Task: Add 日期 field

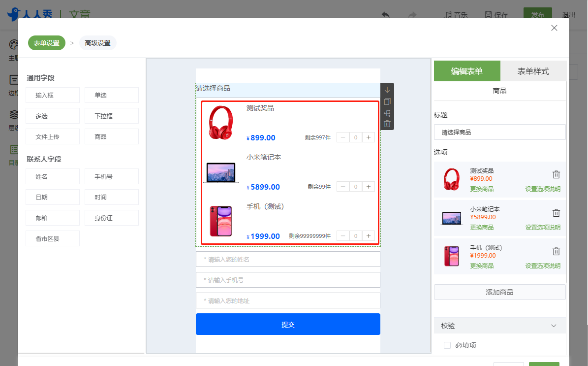Action: tap(53, 197)
